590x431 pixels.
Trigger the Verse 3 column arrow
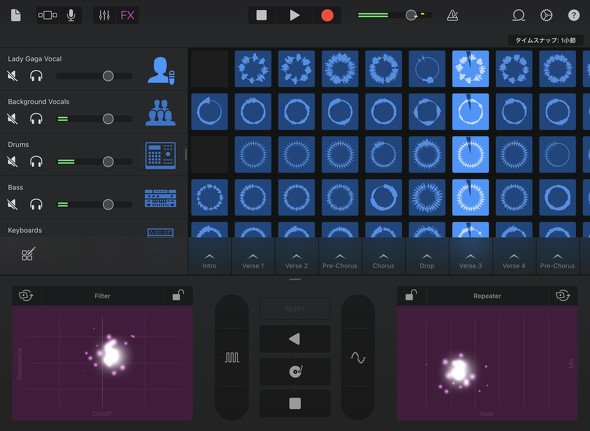coord(470,257)
